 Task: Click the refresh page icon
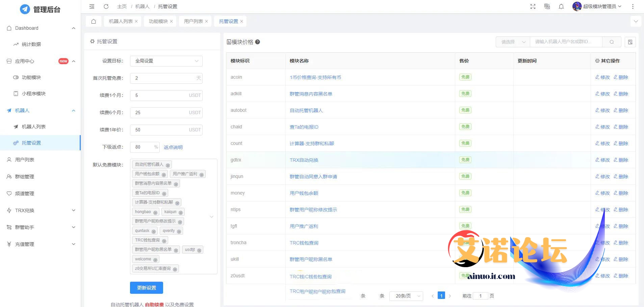click(x=106, y=6)
